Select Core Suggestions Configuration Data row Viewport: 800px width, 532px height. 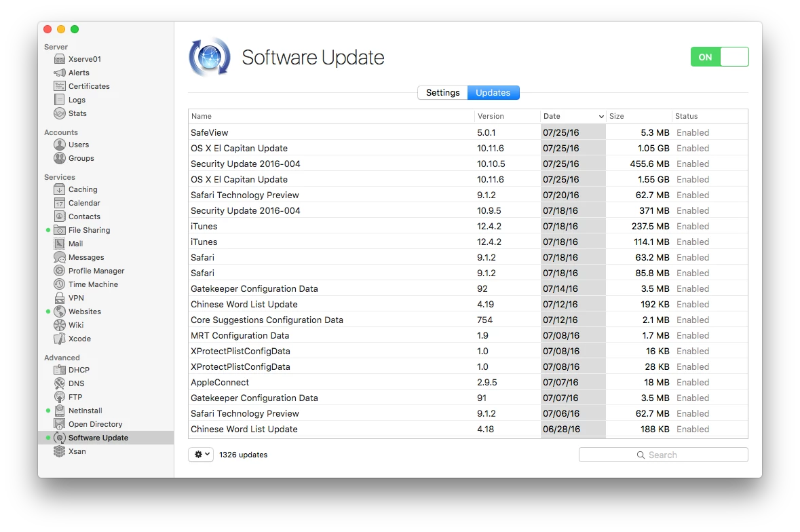pyautogui.click(x=468, y=320)
